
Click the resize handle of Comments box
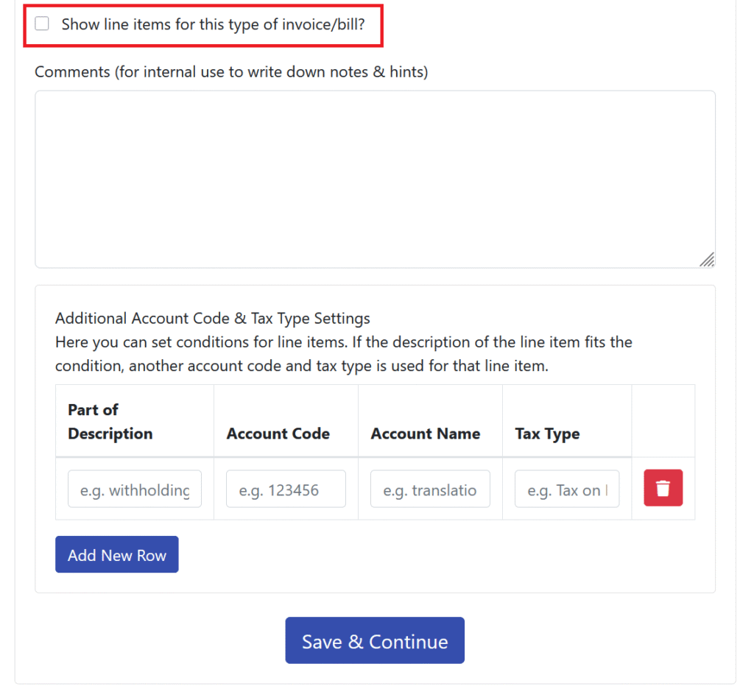pos(707,260)
